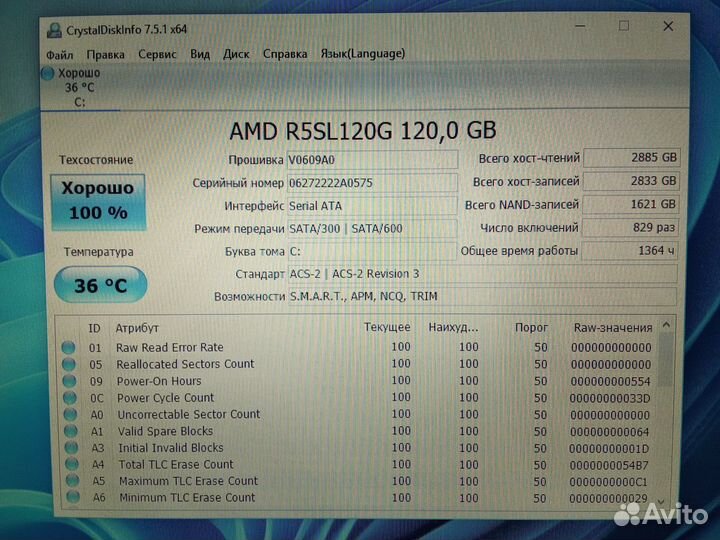Click the attribute list scroll-up arrow
720x540 pixels.
tap(666, 326)
